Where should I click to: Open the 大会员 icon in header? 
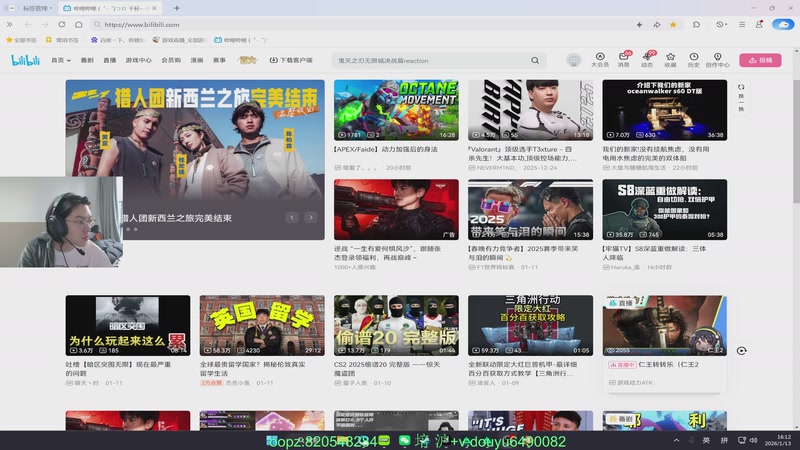point(599,60)
